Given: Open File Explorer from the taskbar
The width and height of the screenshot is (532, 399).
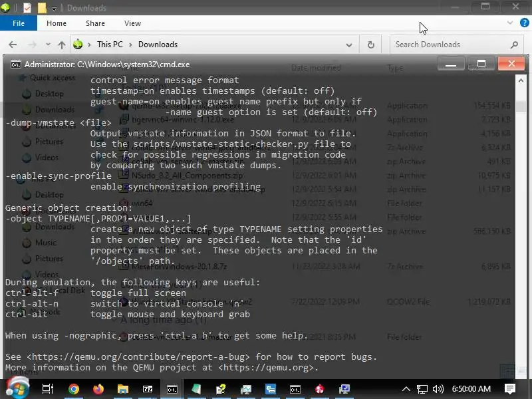Looking at the screenshot, I should click(123, 389).
